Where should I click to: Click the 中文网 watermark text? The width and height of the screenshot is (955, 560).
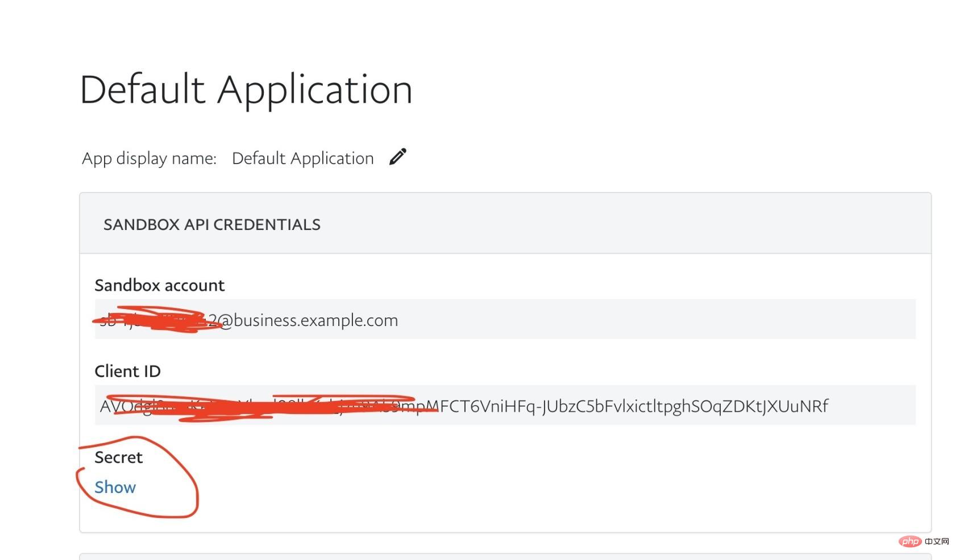(x=937, y=542)
